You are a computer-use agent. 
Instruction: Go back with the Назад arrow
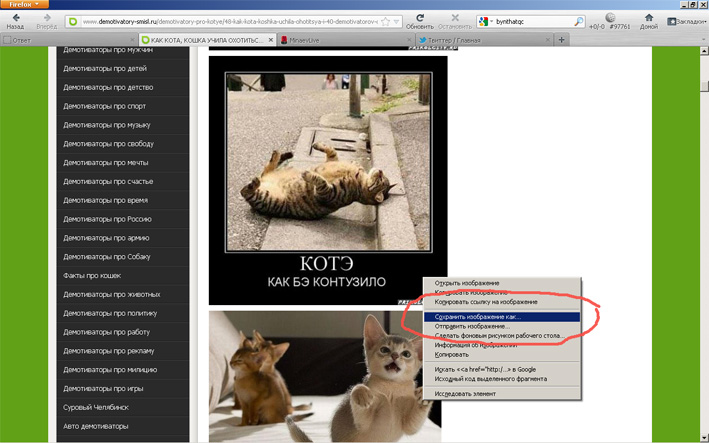coord(15,21)
